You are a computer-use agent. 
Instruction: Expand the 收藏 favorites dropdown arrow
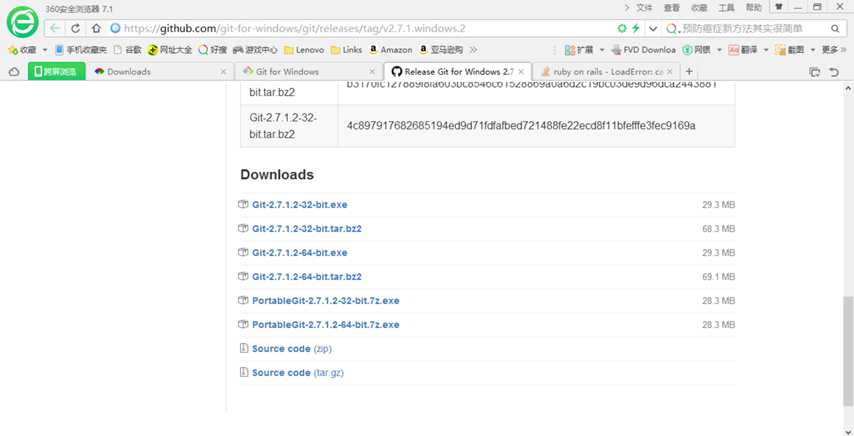(x=45, y=50)
